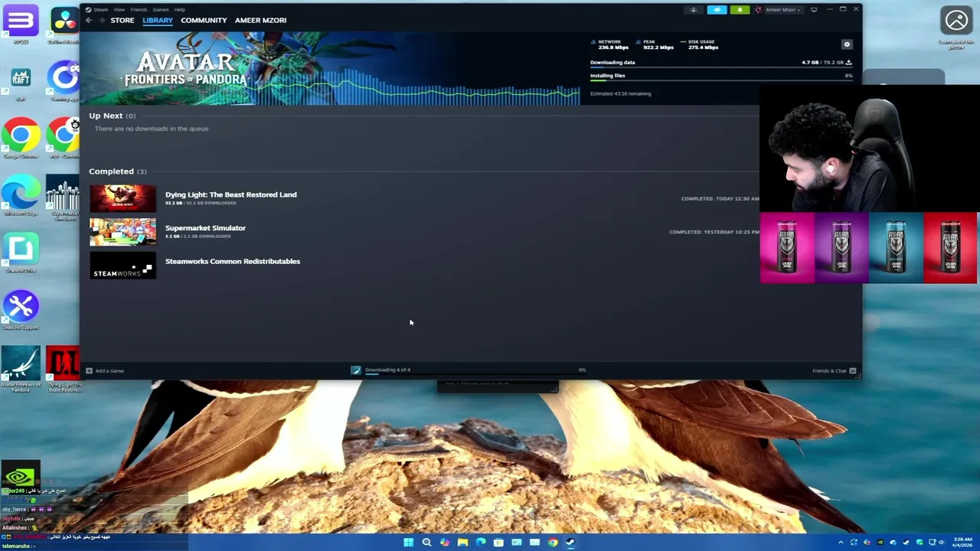Open Supermarket Simulator title
980x551 pixels.
205,228
